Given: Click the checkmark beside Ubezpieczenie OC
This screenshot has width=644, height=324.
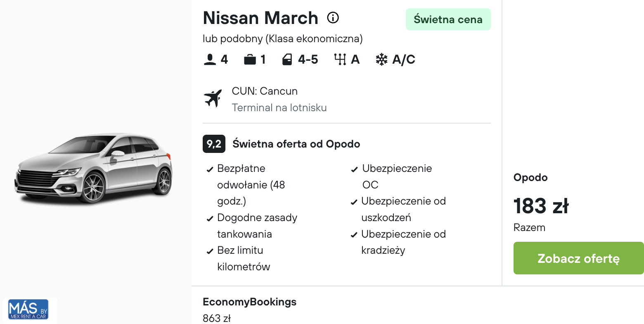Looking at the screenshot, I should (x=354, y=169).
